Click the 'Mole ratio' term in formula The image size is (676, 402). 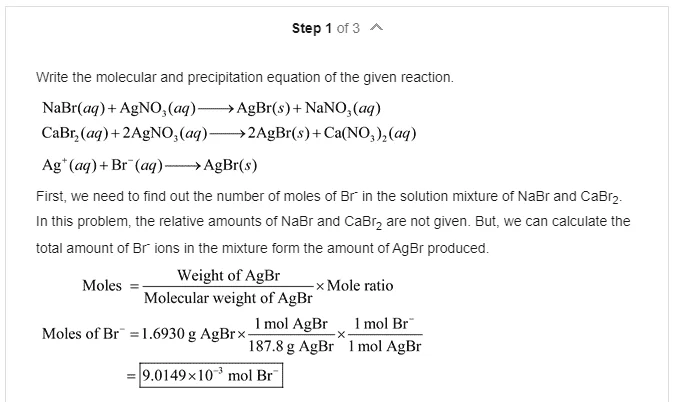click(360, 286)
